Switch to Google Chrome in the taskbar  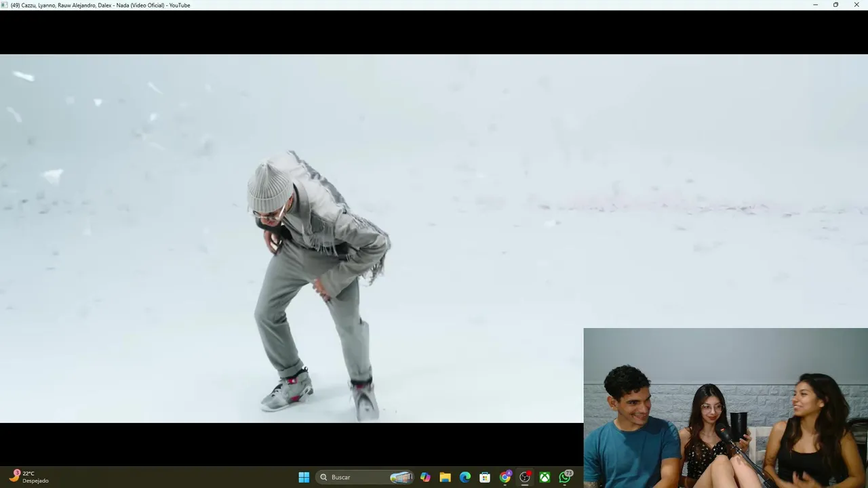tap(505, 477)
